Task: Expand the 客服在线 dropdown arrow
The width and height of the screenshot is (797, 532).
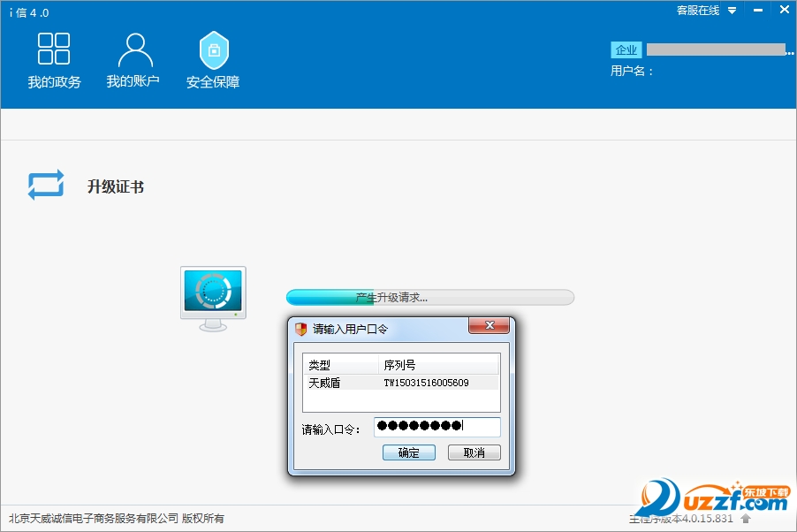Action: [x=732, y=11]
